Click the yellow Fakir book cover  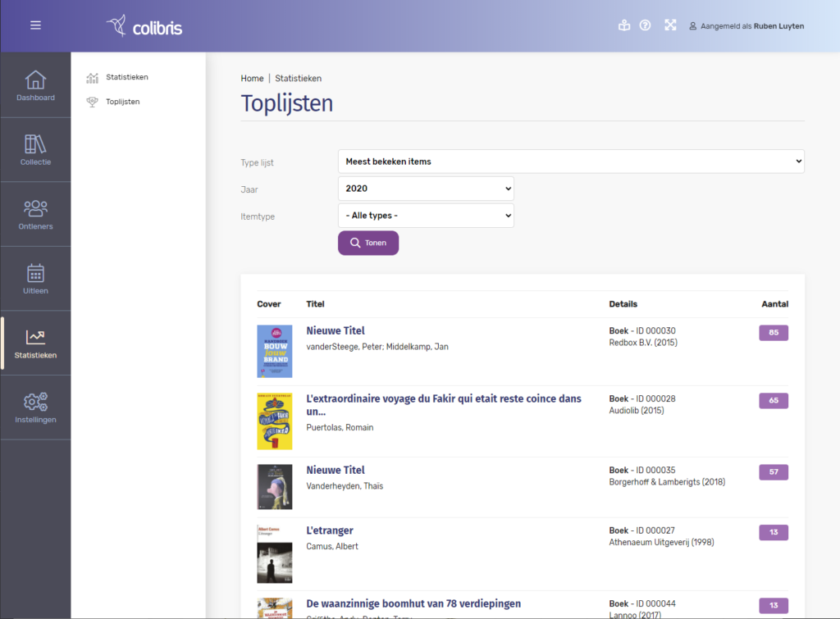[274, 421]
